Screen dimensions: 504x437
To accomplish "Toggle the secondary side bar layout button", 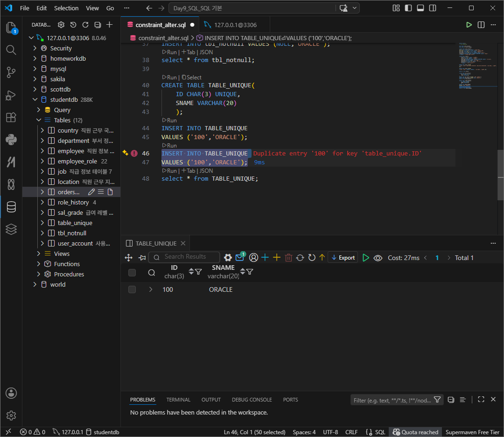I will pyautogui.click(x=433, y=8).
